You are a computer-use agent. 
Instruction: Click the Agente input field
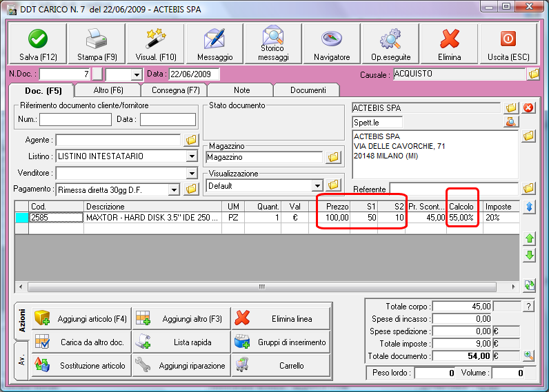coord(119,140)
